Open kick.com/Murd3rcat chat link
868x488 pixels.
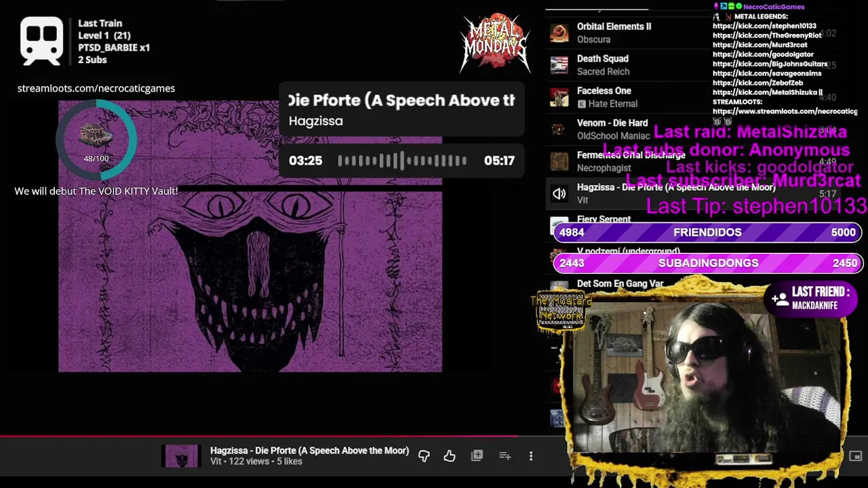click(x=760, y=45)
